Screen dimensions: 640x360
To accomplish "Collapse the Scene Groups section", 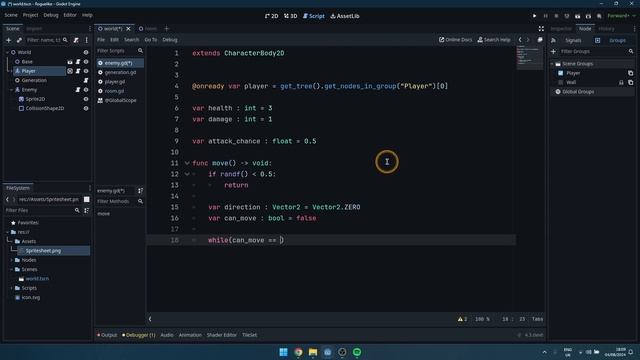I will coord(552,64).
